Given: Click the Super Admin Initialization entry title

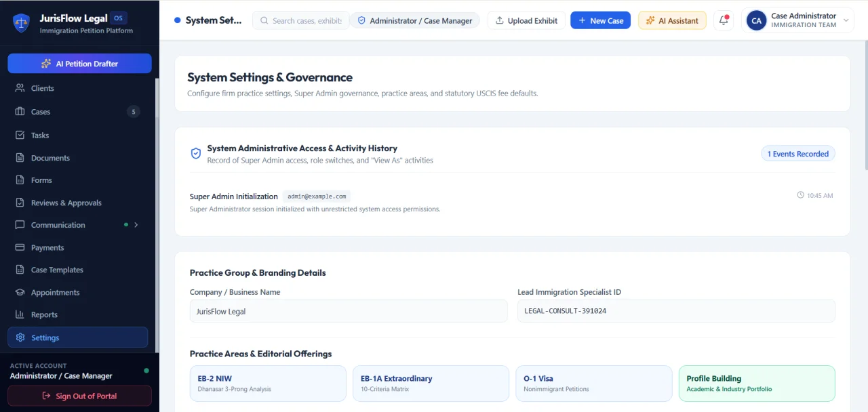Looking at the screenshot, I should click(x=234, y=197).
